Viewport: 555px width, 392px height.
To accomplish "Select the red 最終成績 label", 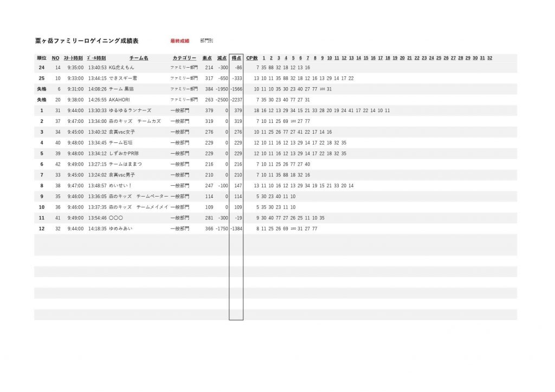I will point(180,41).
